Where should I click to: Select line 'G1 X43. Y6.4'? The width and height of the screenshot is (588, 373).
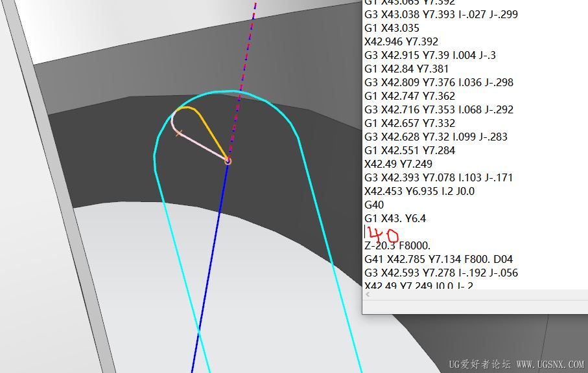395,218
